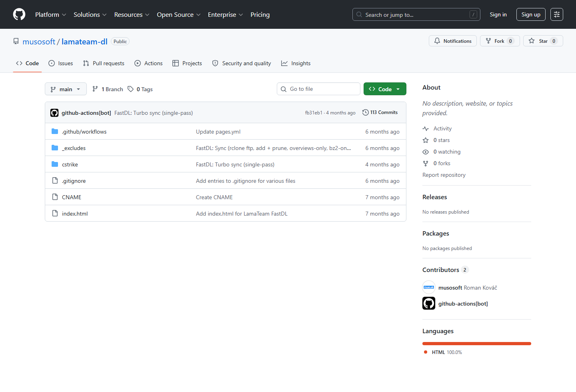Open the _excludes folder
Viewport: 576px width, 392px height.
point(74,148)
